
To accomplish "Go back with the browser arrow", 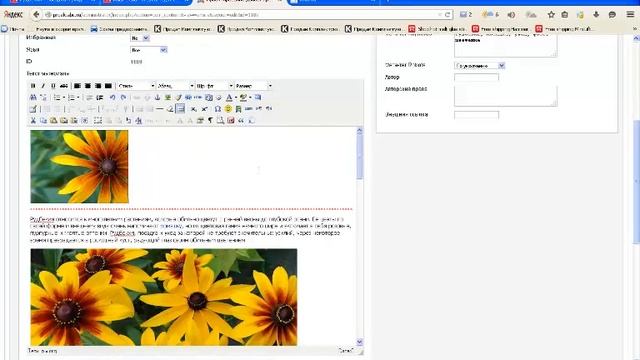I will pyautogui.click(x=36, y=15).
